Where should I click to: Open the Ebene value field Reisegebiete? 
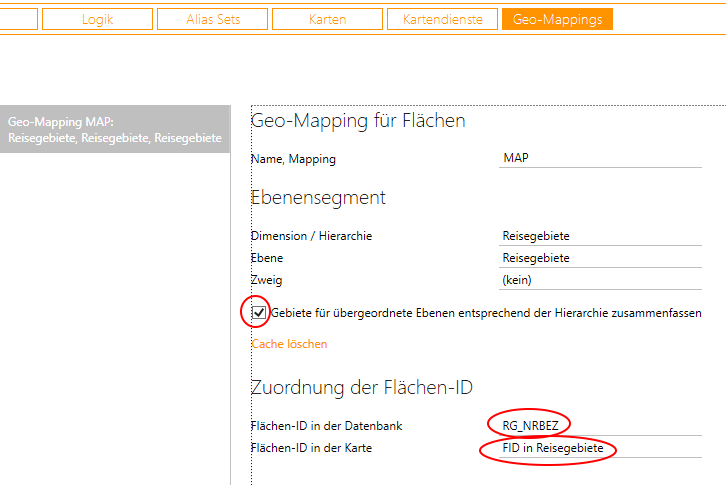(x=600, y=258)
